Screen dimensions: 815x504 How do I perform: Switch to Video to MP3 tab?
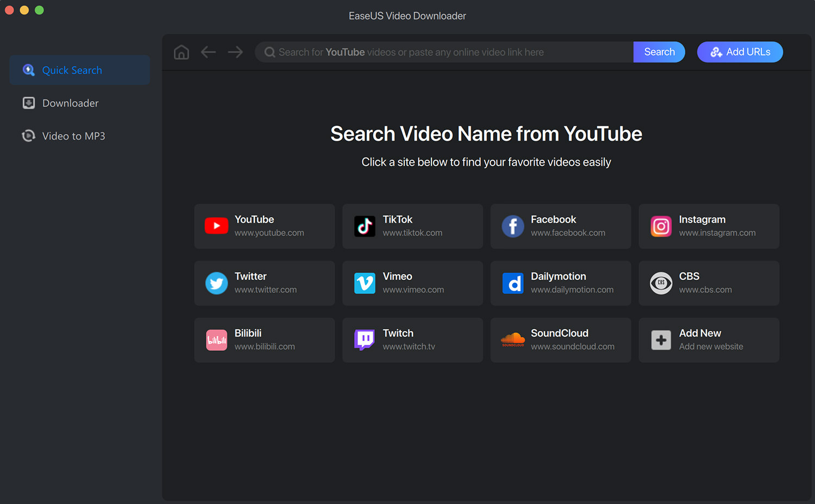point(80,136)
